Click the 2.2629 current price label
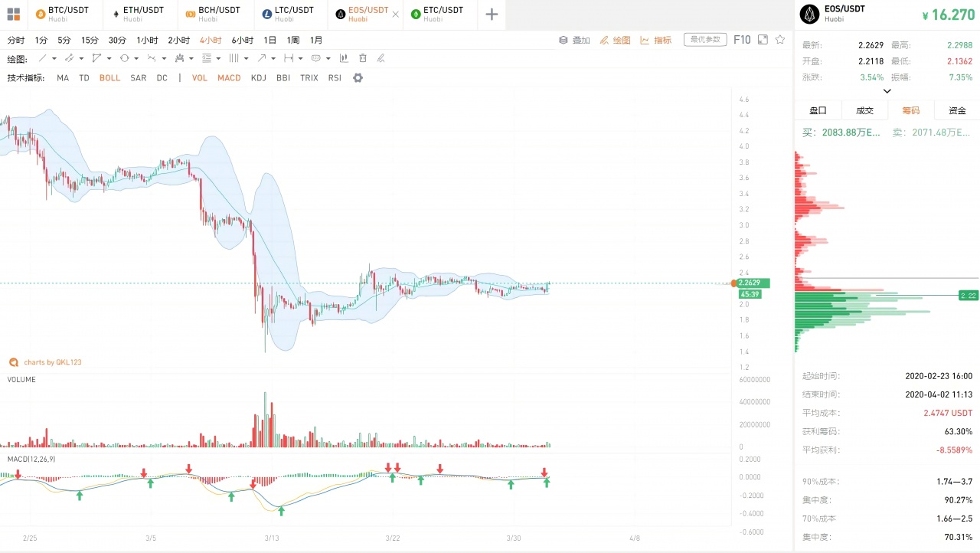The image size is (980, 553). coord(753,283)
